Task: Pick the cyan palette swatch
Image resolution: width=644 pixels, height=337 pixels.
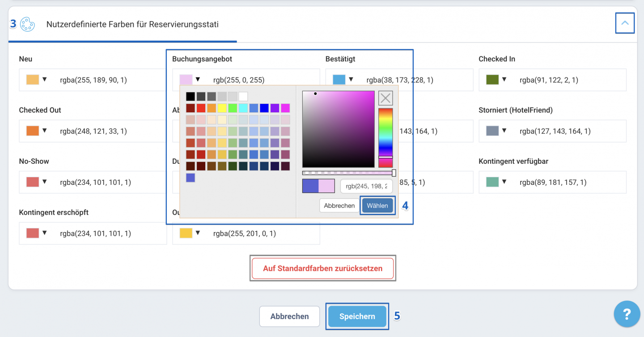Action: [243, 108]
